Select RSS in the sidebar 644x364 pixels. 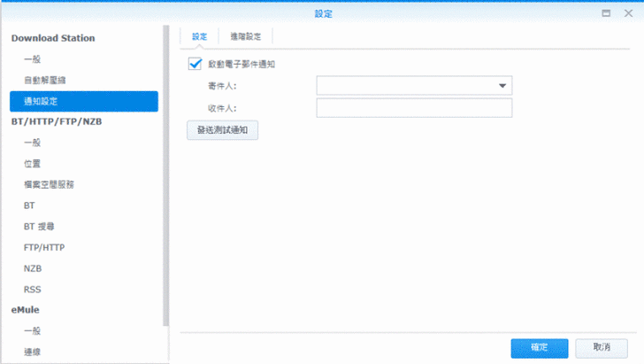[x=33, y=290]
